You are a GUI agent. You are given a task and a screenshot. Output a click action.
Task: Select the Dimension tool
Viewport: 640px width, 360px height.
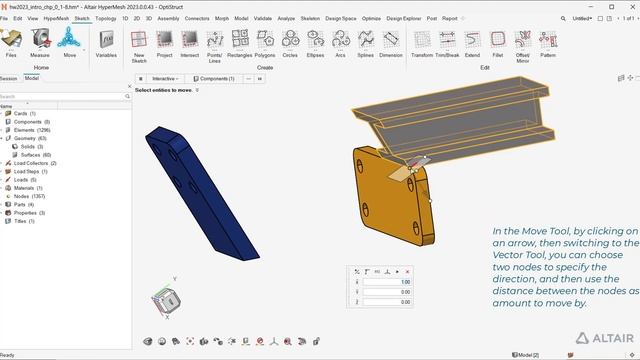(391, 43)
